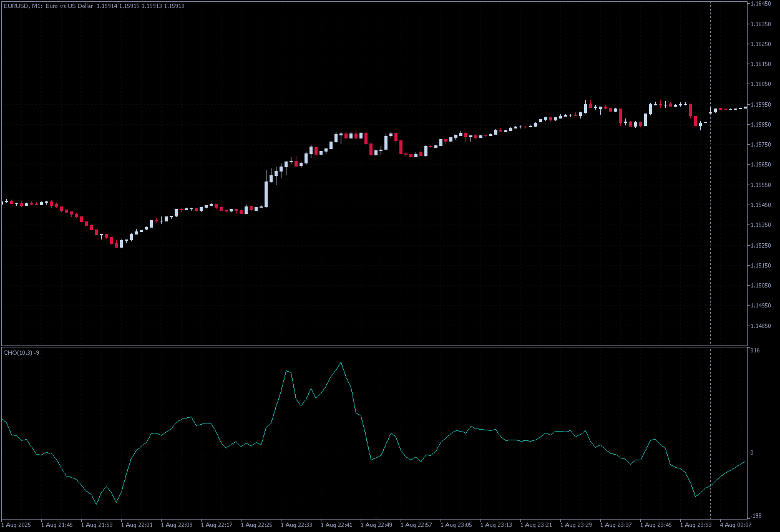This screenshot has width=780, height=532.
Task: Click the lowest red candle of the chart
Action: (116, 244)
